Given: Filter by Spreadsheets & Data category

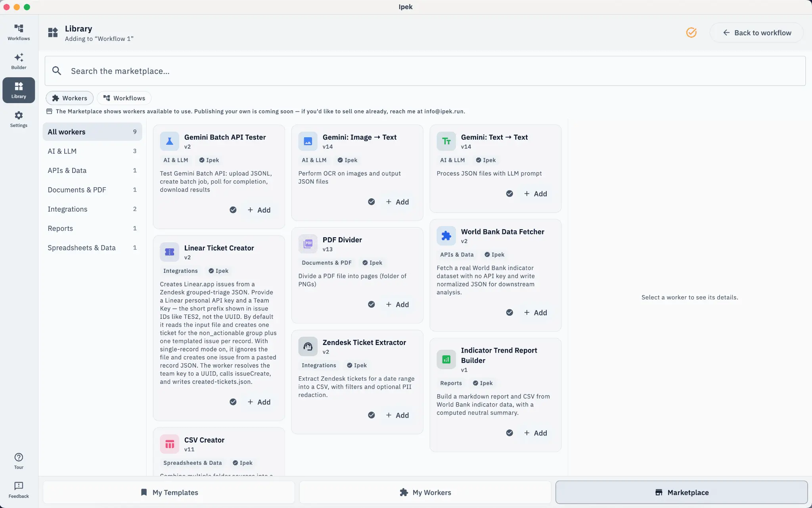Looking at the screenshot, I should (x=92, y=247).
